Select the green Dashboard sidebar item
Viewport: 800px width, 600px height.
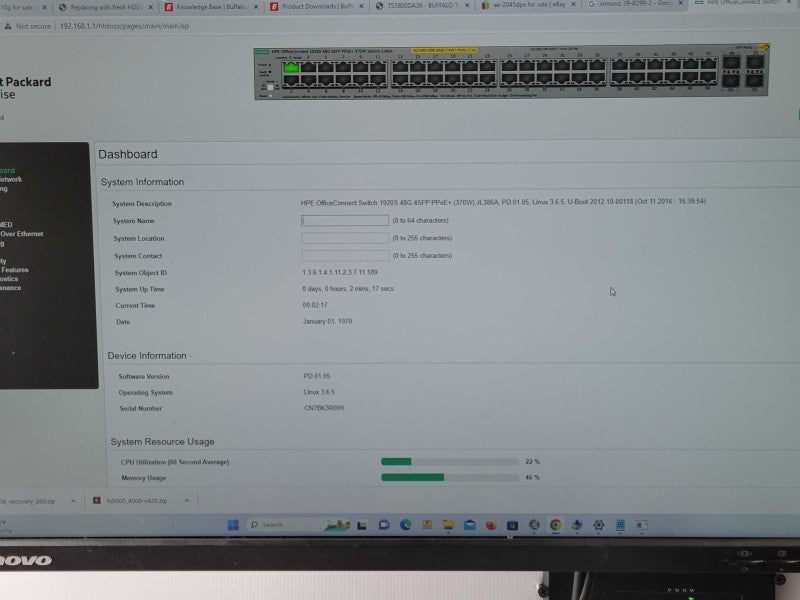click(7, 170)
